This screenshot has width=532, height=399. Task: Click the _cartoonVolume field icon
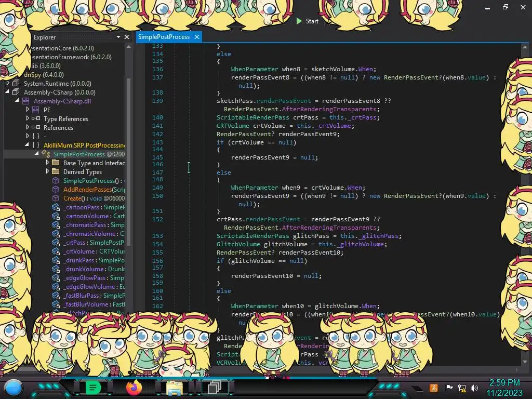coord(56,216)
